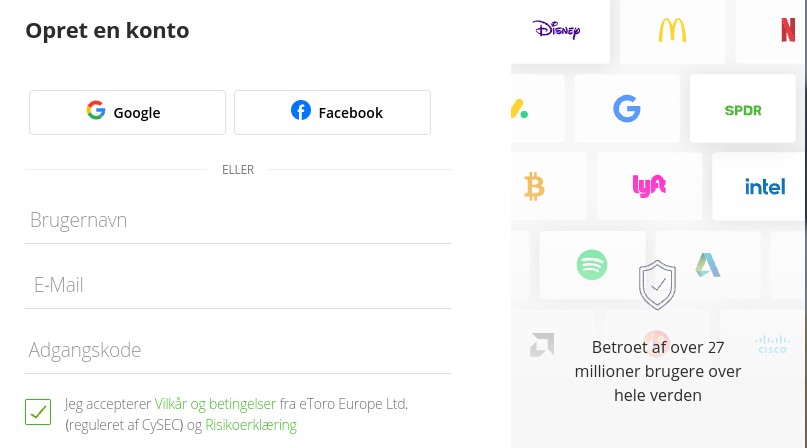Click the Google G logo tile

627,108
